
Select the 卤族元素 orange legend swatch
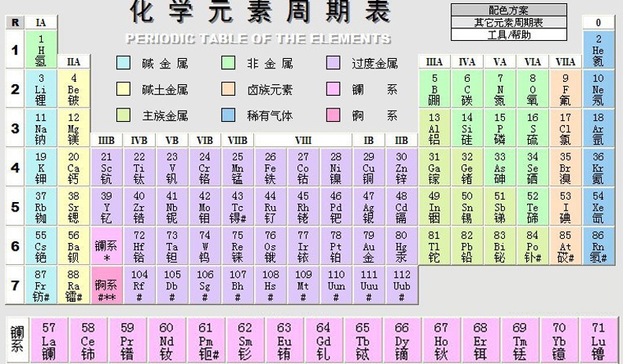[228, 90]
